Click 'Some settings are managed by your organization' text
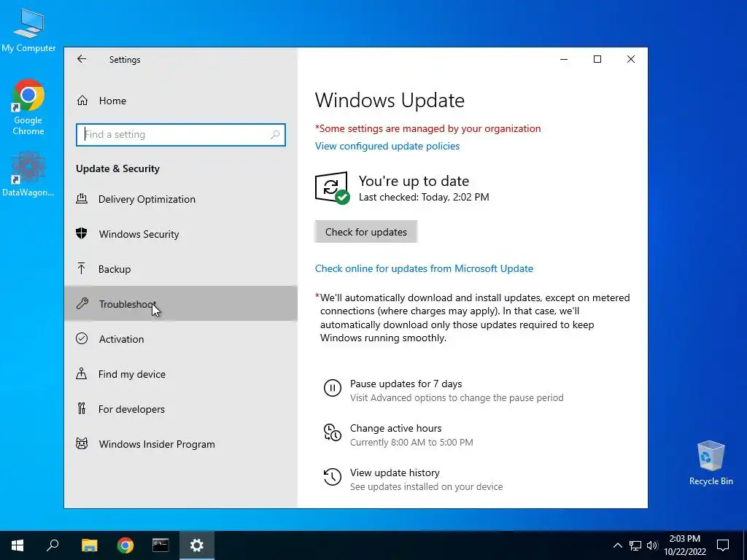 [x=427, y=128]
